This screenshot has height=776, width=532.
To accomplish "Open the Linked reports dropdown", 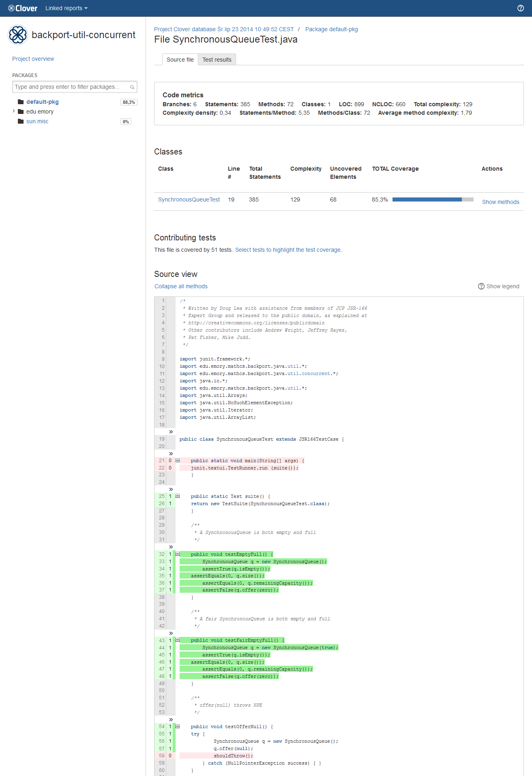I will 66,8.
